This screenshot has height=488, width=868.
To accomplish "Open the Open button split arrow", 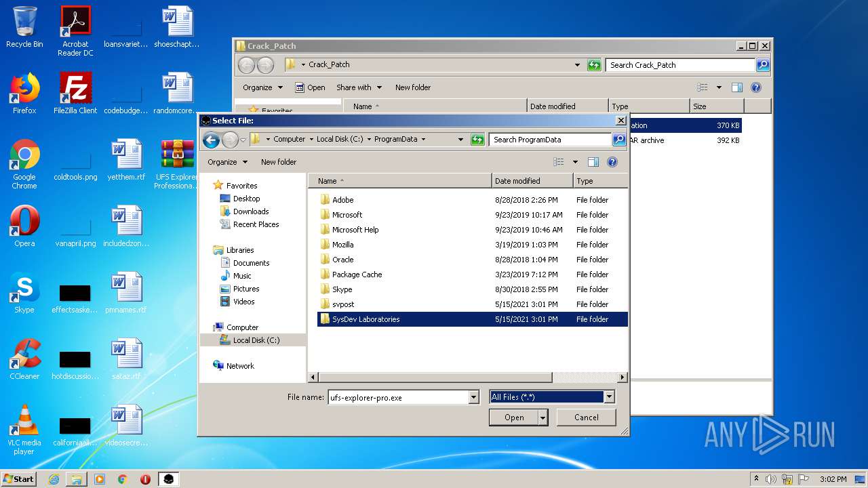I will click(x=542, y=418).
